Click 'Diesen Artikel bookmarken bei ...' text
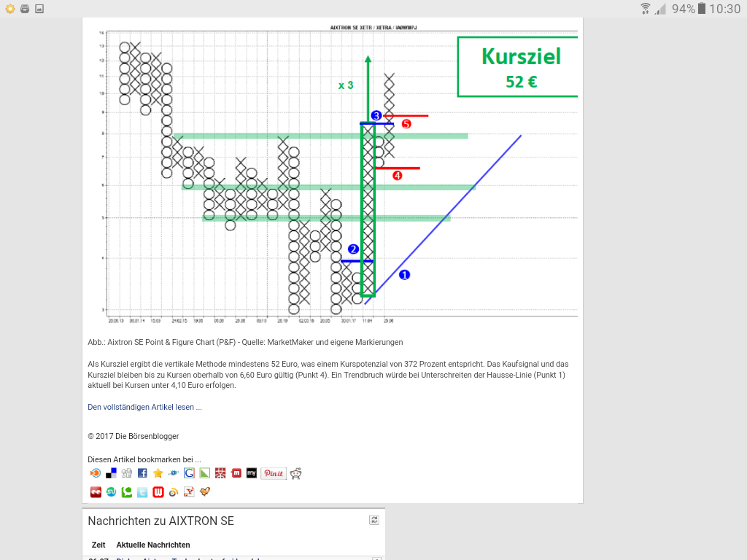Image resolution: width=747 pixels, height=560 pixels. [144, 459]
